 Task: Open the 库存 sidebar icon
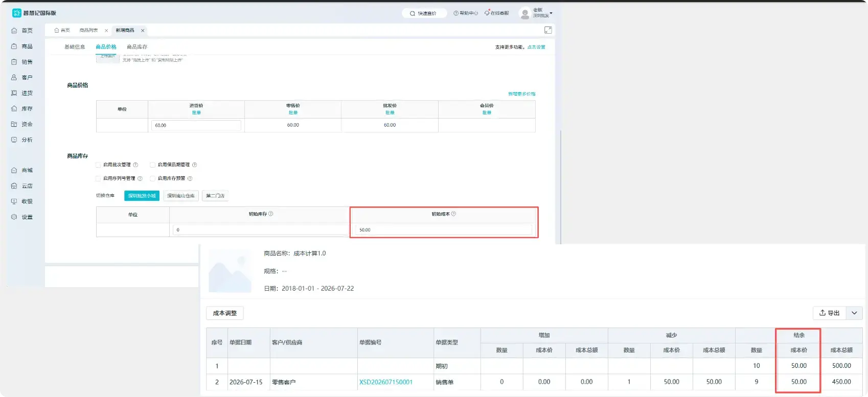click(14, 109)
